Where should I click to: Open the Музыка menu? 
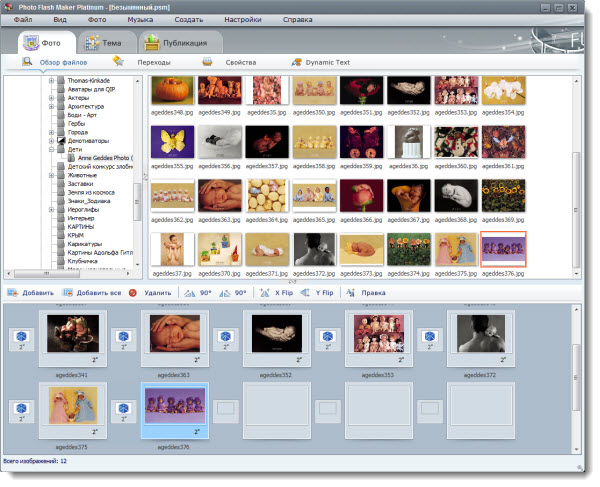[140, 19]
